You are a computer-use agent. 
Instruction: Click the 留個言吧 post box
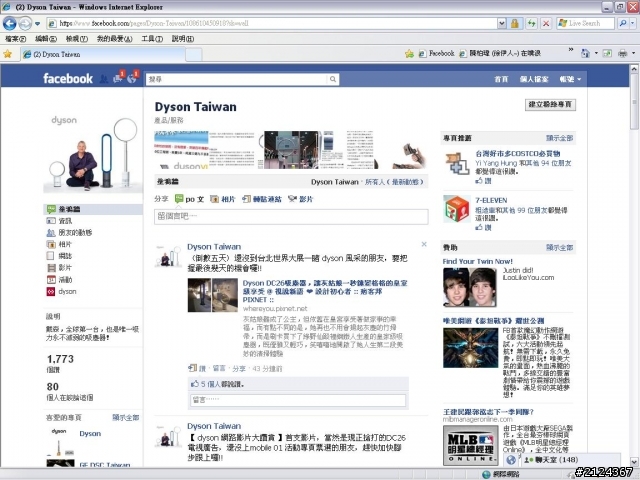291,216
